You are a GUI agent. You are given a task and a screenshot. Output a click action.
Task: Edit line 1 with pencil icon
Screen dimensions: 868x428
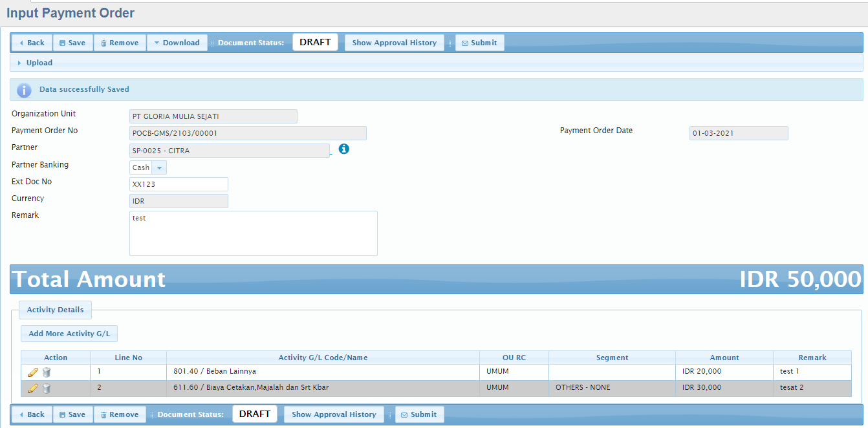[x=33, y=372]
